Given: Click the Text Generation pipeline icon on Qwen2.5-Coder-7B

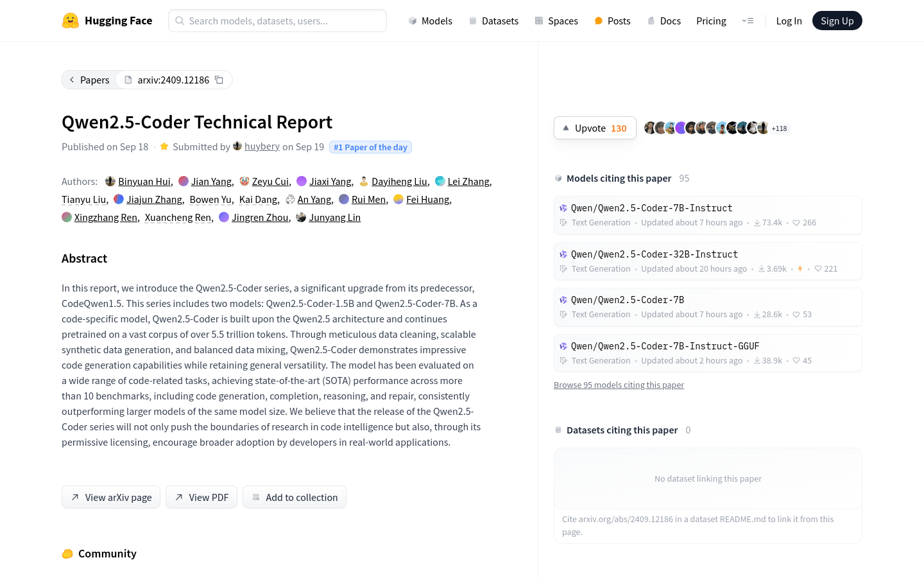Looking at the screenshot, I should 563,314.
